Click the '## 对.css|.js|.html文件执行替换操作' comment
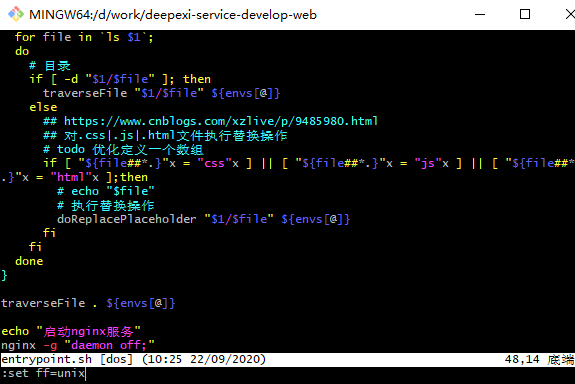The width and height of the screenshot is (575, 384). pyautogui.click(x=165, y=136)
